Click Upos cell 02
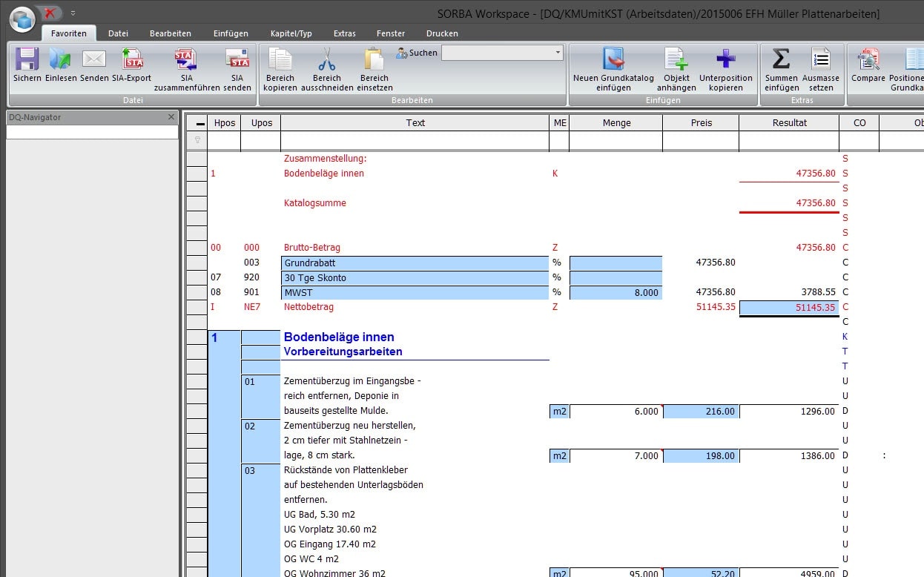Viewport: 924px width, 577px height. (x=261, y=441)
